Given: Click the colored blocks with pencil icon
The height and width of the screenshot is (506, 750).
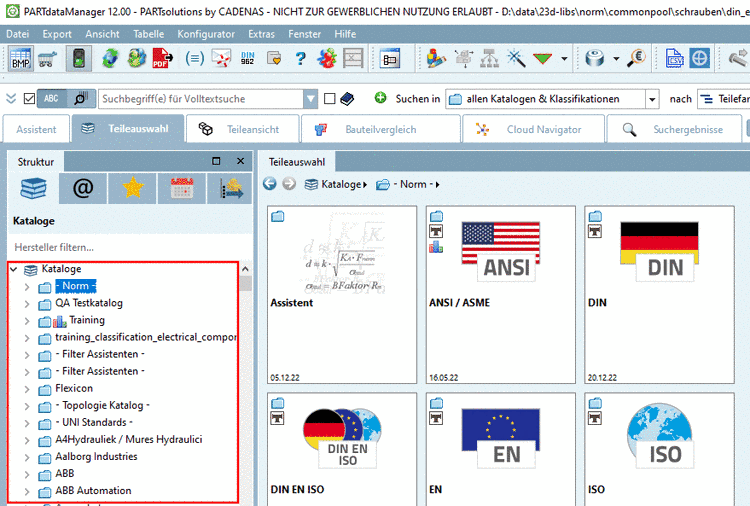Looking at the screenshot, I should [x=436, y=59].
